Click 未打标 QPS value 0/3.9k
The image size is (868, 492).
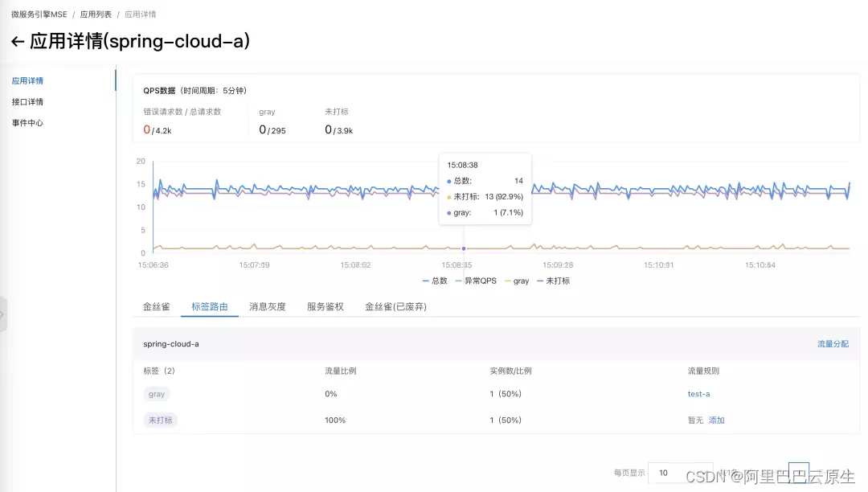point(339,130)
